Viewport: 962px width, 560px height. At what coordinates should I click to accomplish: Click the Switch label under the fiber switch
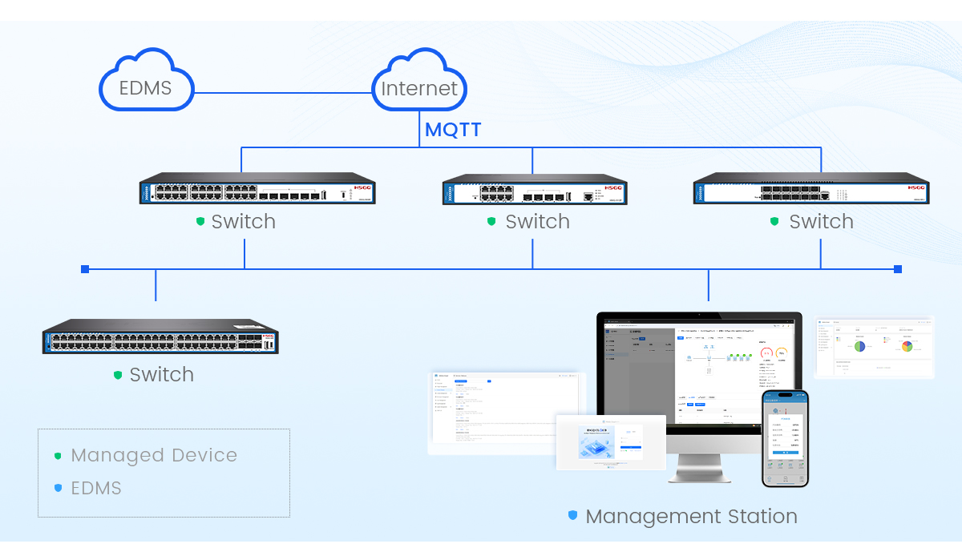tap(821, 222)
